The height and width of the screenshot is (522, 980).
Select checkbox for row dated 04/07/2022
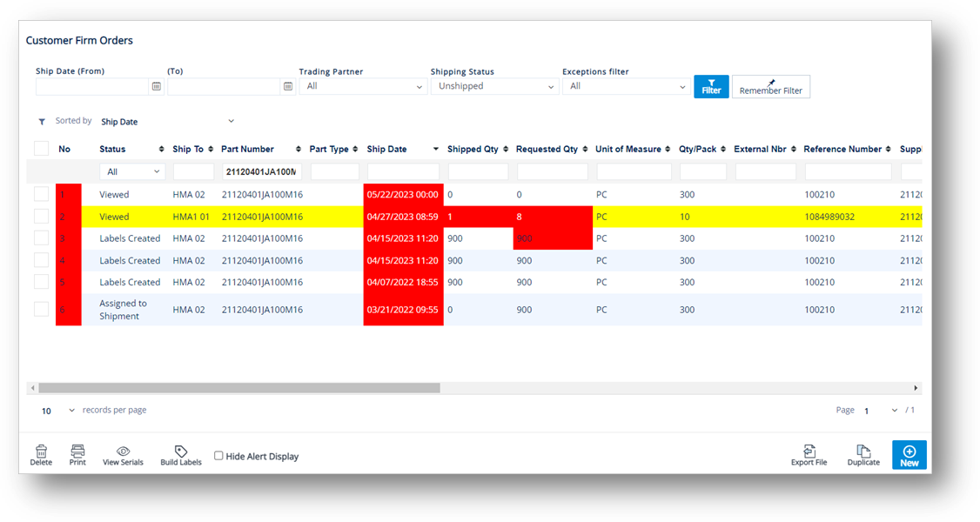41,282
